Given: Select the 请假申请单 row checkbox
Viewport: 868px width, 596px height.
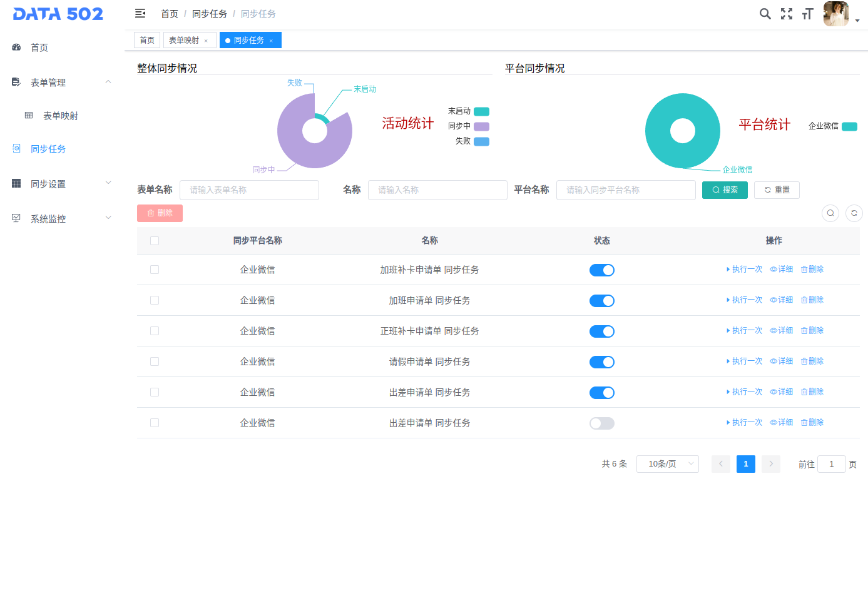Looking at the screenshot, I should 155,361.
